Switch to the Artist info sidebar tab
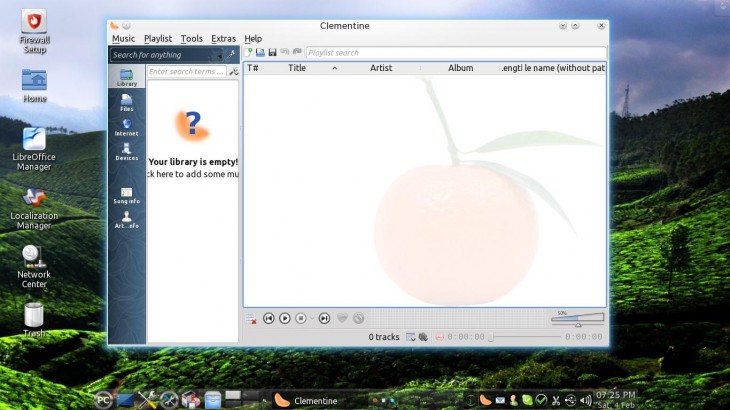The image size is (730, 410). (127, 220)
